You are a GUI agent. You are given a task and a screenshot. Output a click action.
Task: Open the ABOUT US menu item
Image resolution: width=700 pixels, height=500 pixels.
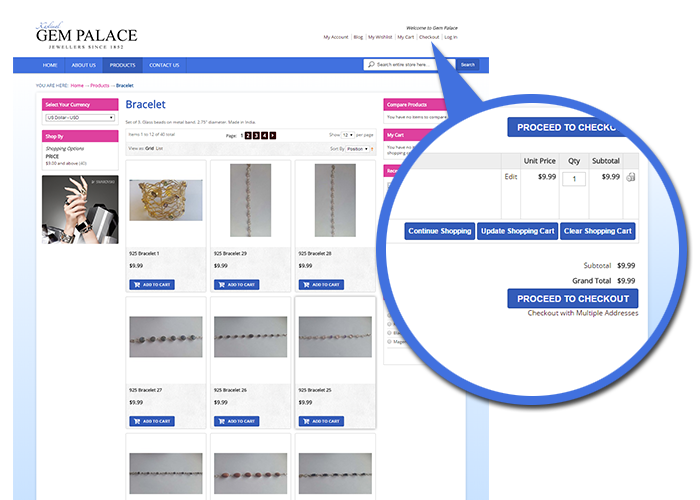pyautogui.click(x=83, y=65)
